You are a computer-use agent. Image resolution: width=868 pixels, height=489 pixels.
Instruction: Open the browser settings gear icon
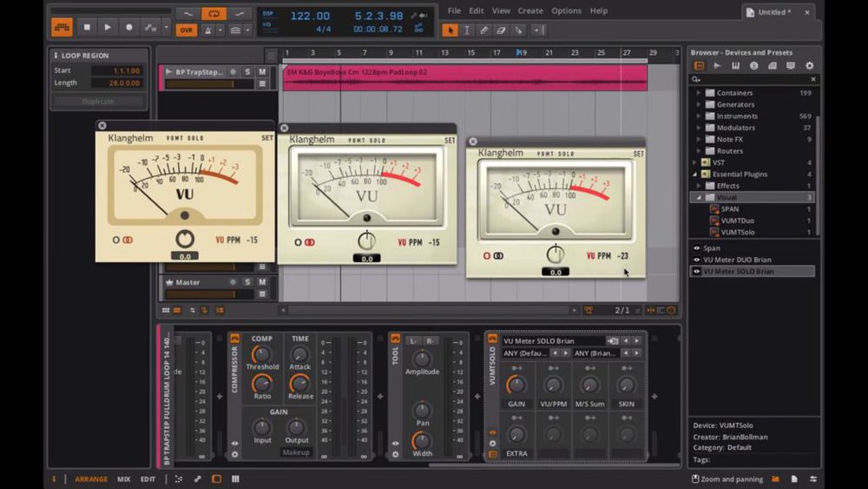click(x=809, y=65)
